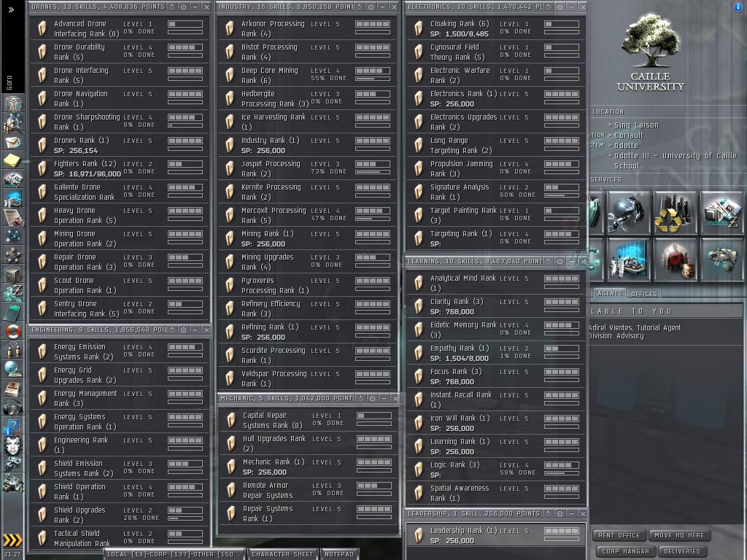Toggle pin on the Engineering skills window

(x=183, y=330)
